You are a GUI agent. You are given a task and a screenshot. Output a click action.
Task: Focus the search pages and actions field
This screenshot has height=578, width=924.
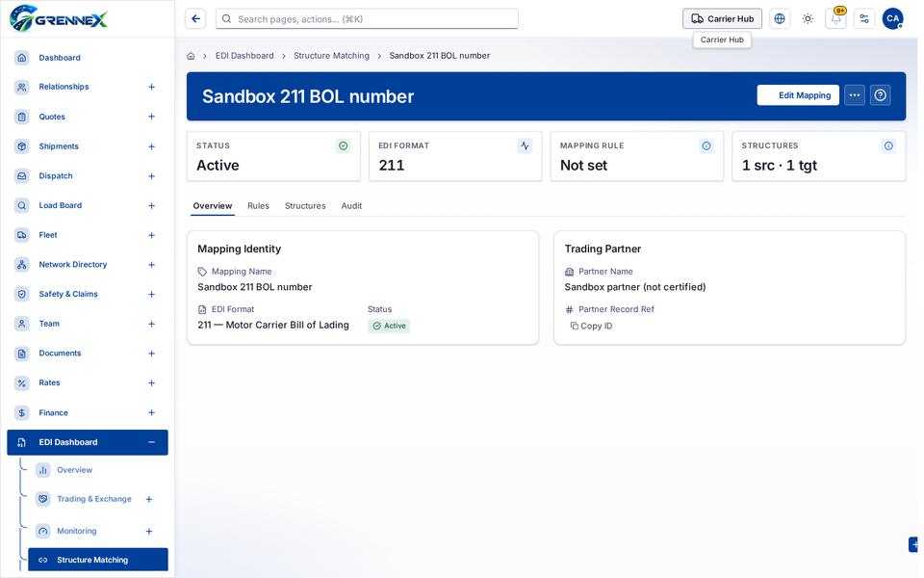(367, 19)
